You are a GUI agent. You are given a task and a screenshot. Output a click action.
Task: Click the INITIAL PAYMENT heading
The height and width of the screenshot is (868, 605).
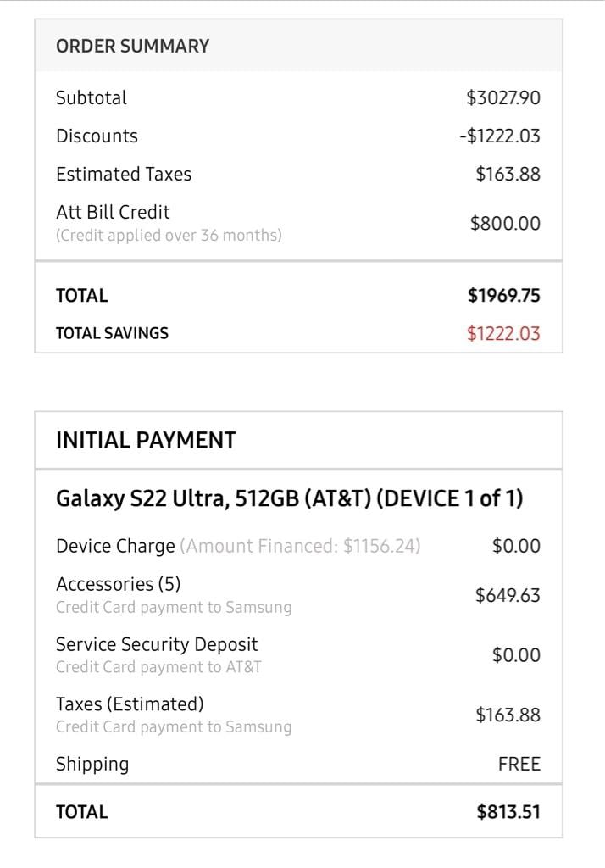(x=146, y=440)
